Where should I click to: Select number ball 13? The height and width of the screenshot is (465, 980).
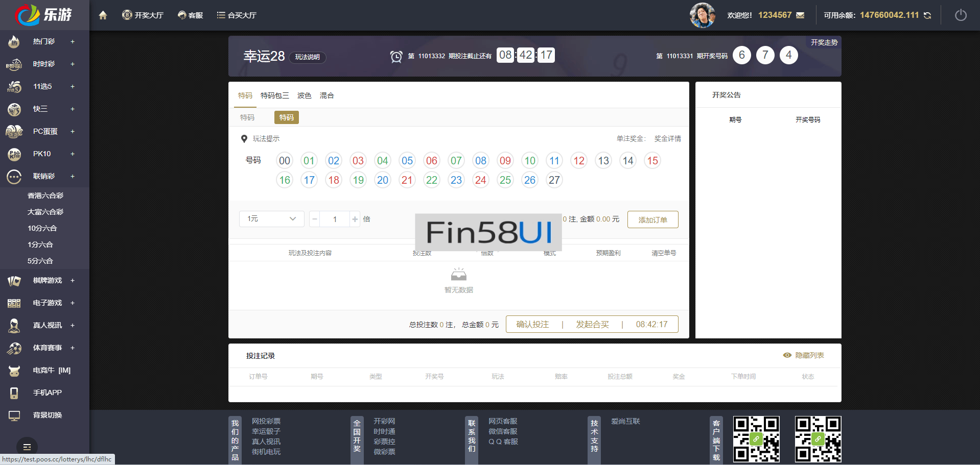pyautogui.click(x=603, y=161)
